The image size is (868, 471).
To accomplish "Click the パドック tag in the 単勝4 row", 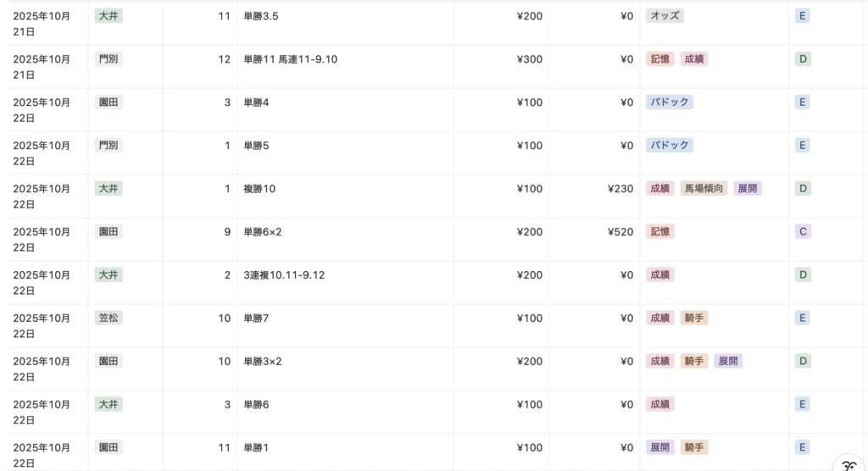I will pos(670,103).
